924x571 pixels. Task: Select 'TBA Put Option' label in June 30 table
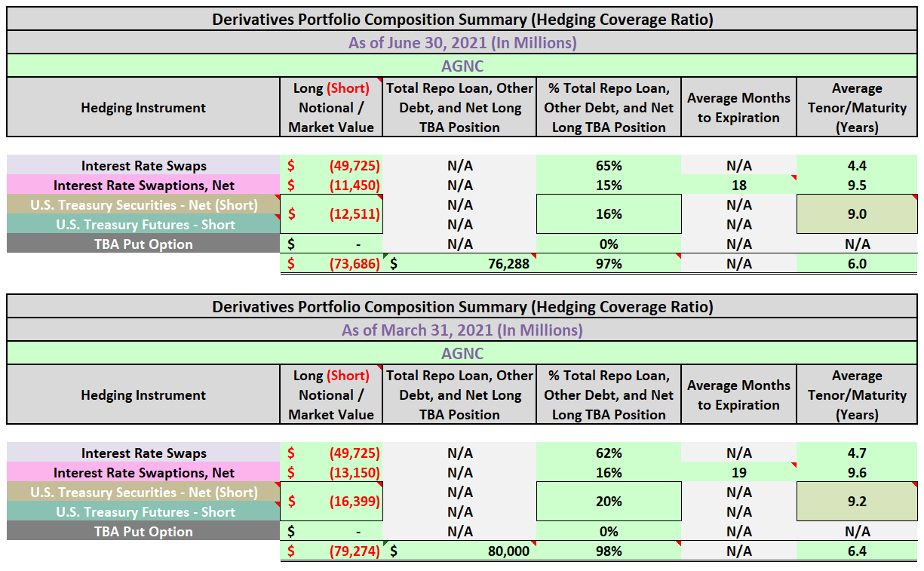143,244
